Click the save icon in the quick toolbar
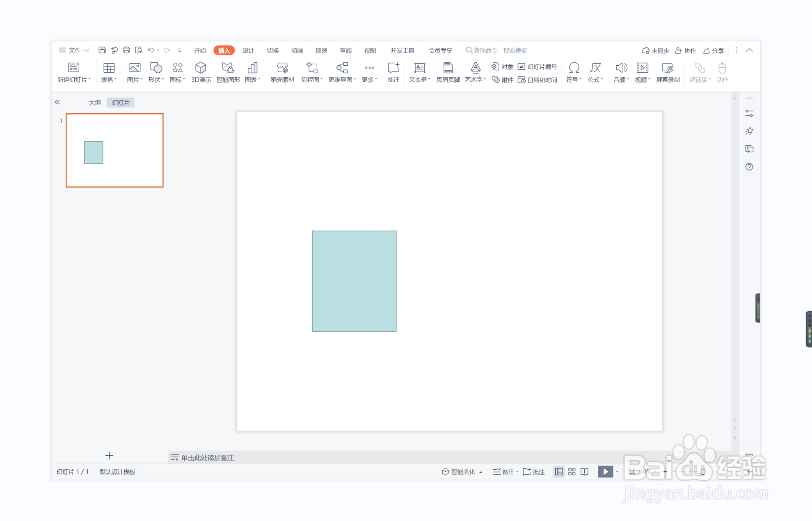Viewport: 812px width, 521px height. click(x=102, y=50)
